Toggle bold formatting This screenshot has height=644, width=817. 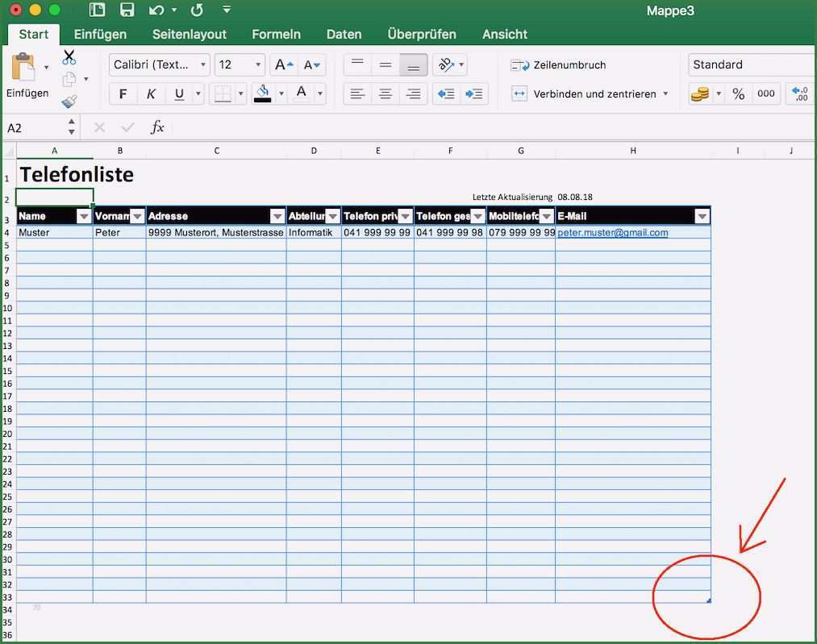(123, 94)
